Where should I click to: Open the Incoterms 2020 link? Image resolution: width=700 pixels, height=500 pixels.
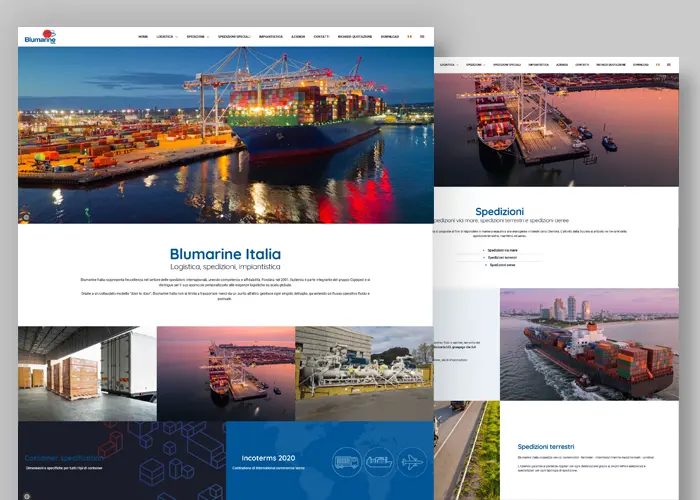click(268, 458)
